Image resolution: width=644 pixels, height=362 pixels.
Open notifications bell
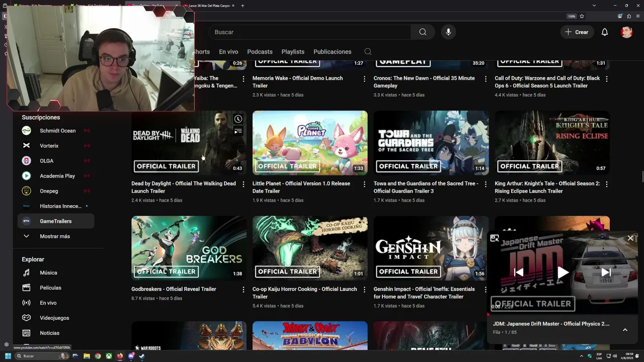605,32
